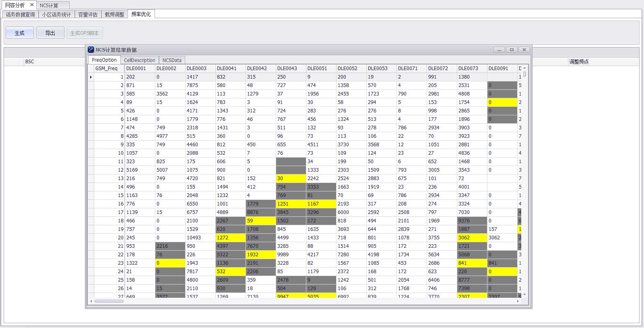This screenshot has width=644, height=328.
Task: Open the NCSData tab
Action: (x=172, y=60)
